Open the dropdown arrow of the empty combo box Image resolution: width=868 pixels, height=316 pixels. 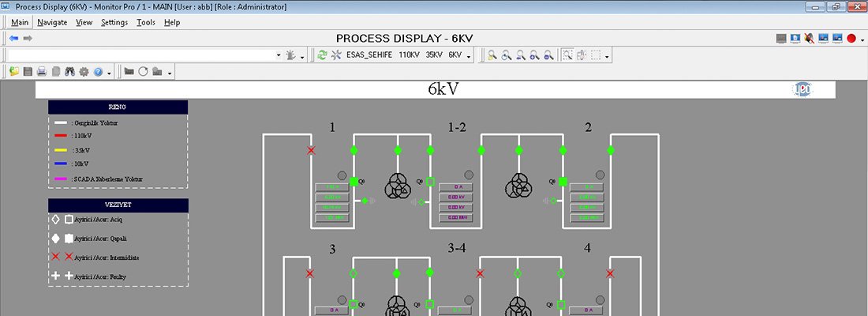pos(279,55)
